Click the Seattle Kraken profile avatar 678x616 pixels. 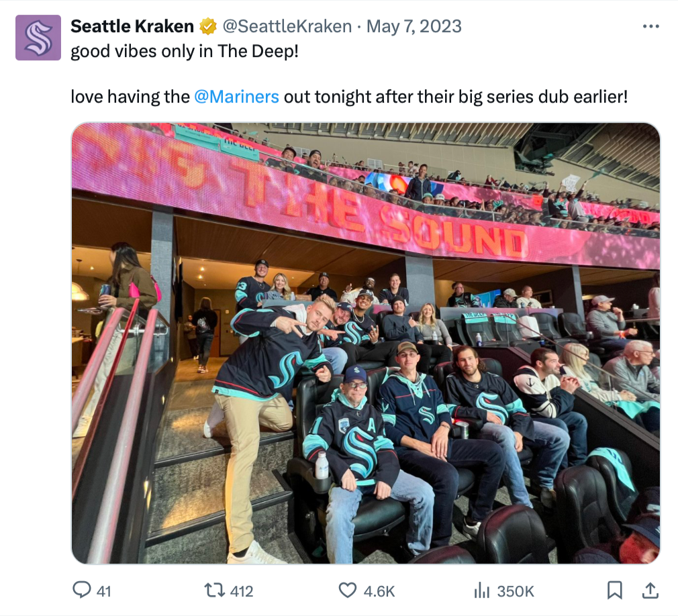pos(38,38)
